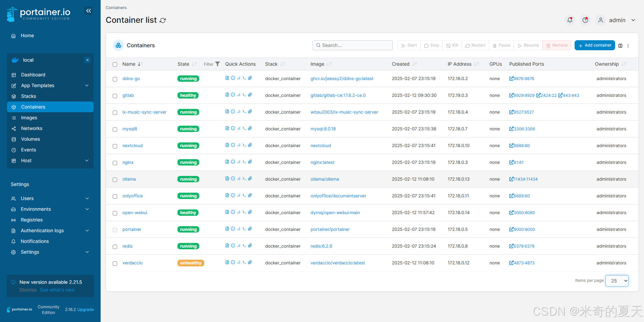The image size is (644, 322).
Task: Select the ollama container checkbox
Action: click(x=115, y=180)
